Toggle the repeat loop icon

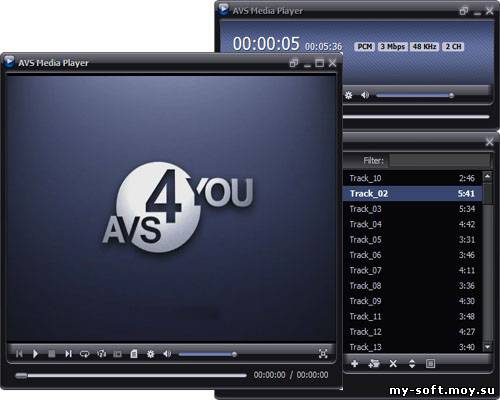click(x=85, y=354)
